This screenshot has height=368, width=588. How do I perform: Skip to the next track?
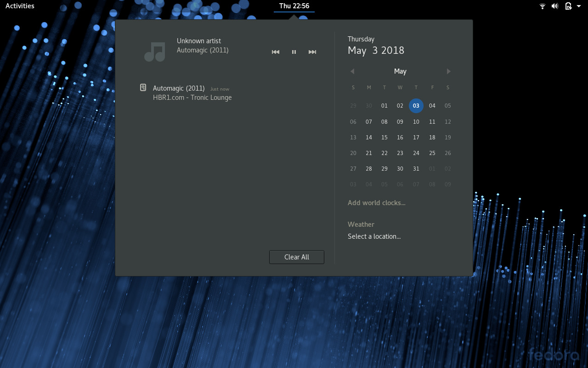tap(312, 52)
